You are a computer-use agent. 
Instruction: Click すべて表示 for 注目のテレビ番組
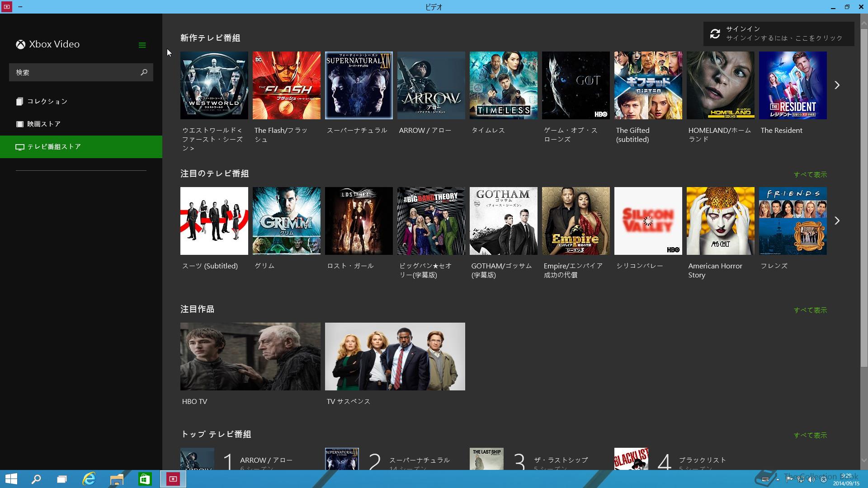pyautogui.click(x=810, y=174)
